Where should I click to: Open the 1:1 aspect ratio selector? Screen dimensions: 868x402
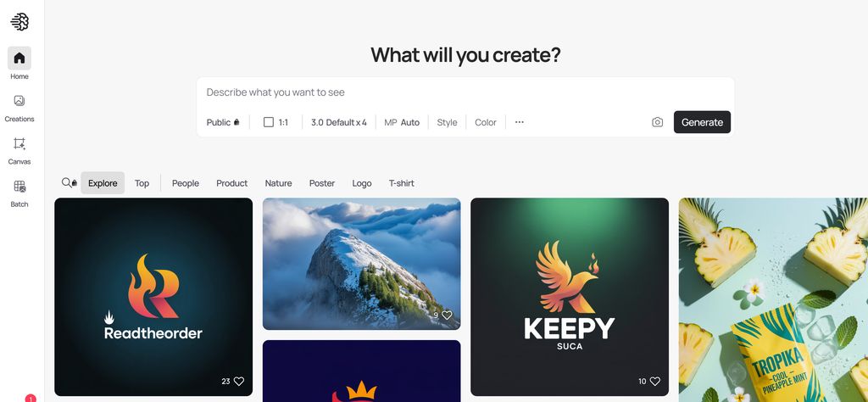pyautogui.click(x=275, y=122)
